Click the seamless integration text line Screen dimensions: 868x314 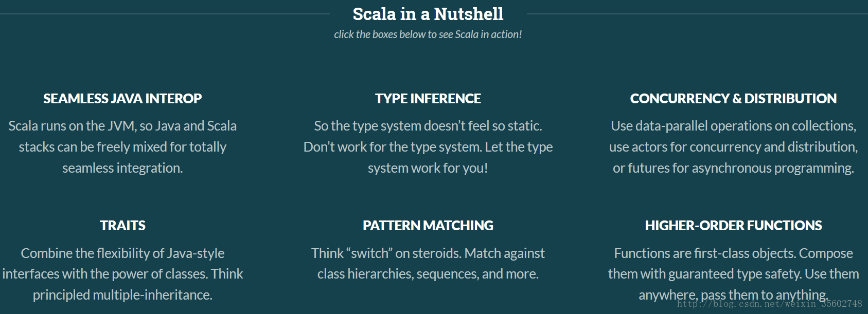[x=122, y=168]
